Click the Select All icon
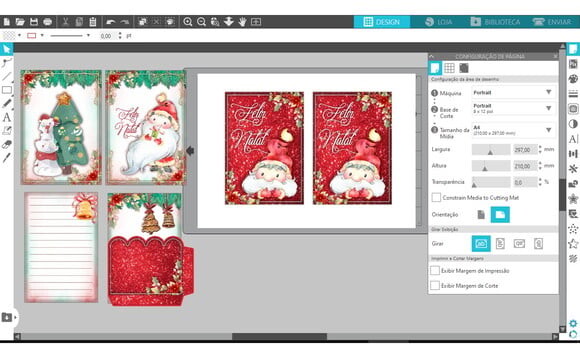 pos(143,22)
